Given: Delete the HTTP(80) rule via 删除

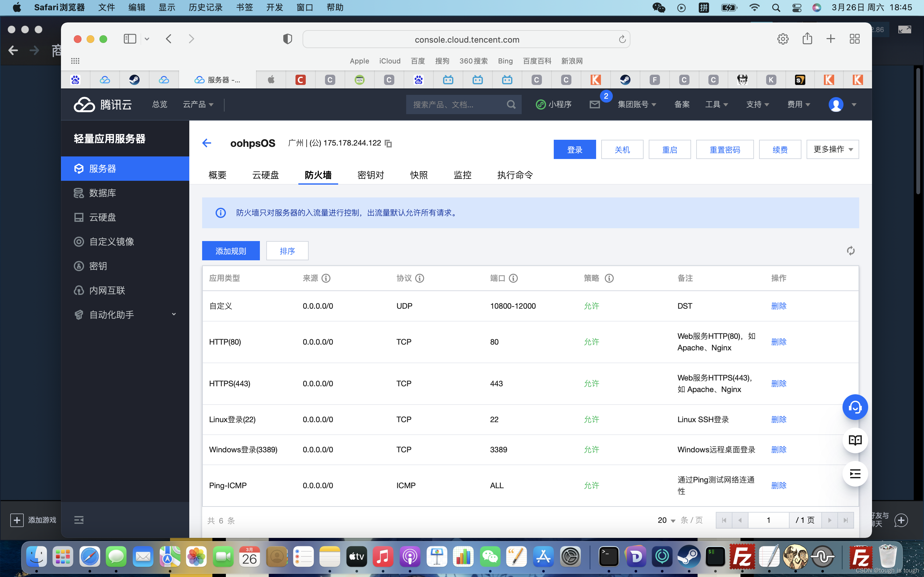Looking at the screenshot, I should (779, 342).
